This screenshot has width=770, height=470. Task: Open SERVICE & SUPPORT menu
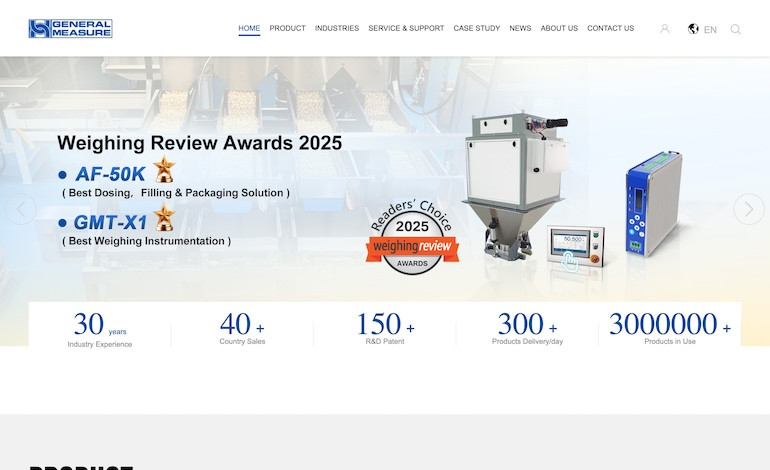pos(406,28)
